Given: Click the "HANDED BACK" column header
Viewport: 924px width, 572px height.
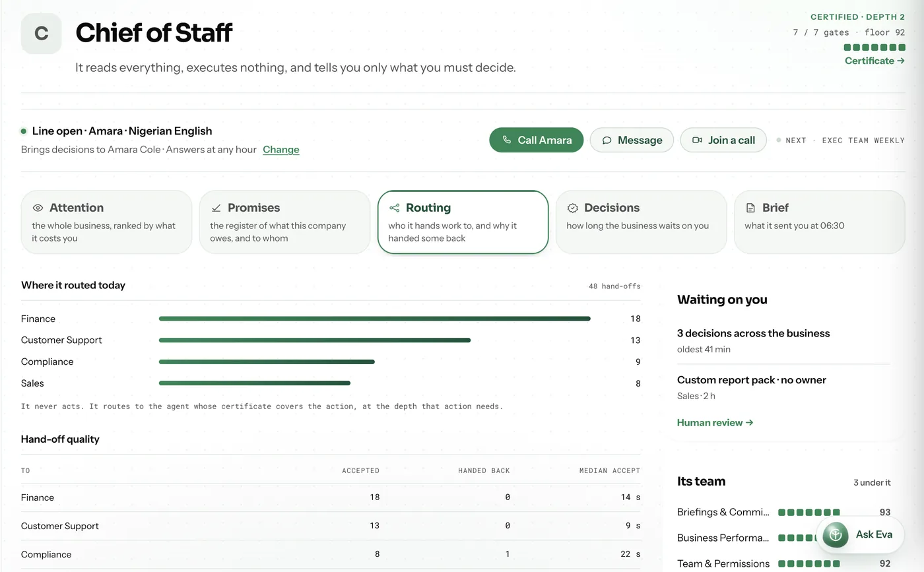Looking at the screenshot, I should click(484, 470).
